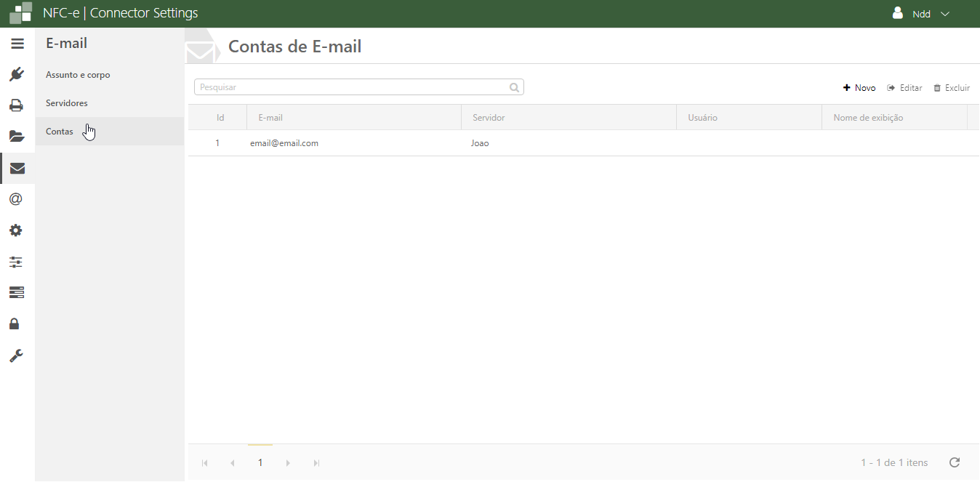The height and width of the screenshot is (482, 980).
Task: Open the sliders sidebar icon
Action: click(x=16, y=262)
